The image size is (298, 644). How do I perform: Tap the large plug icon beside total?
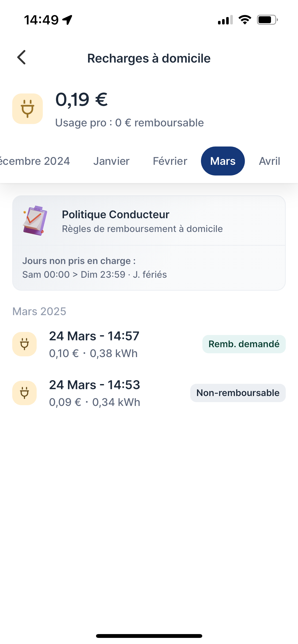(x=28, y=109)
